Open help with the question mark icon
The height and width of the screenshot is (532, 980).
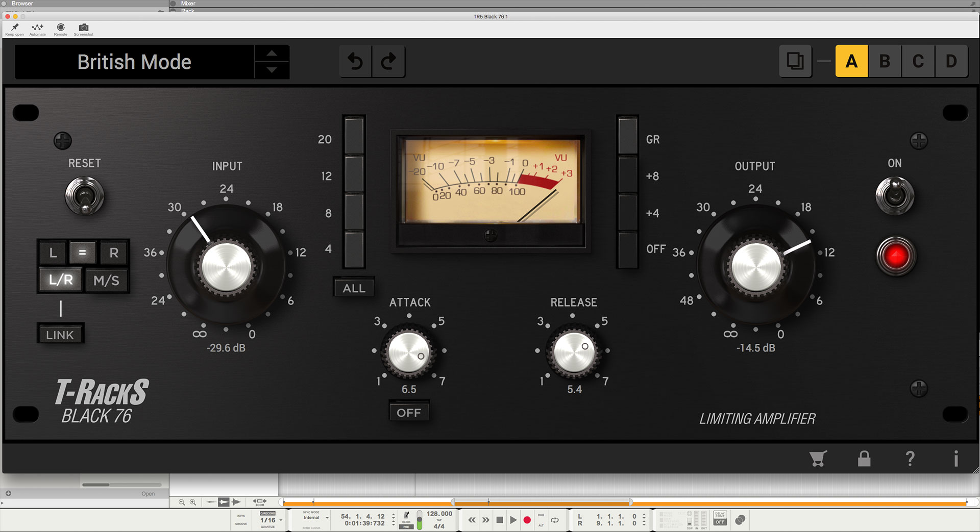coord(910,459)
